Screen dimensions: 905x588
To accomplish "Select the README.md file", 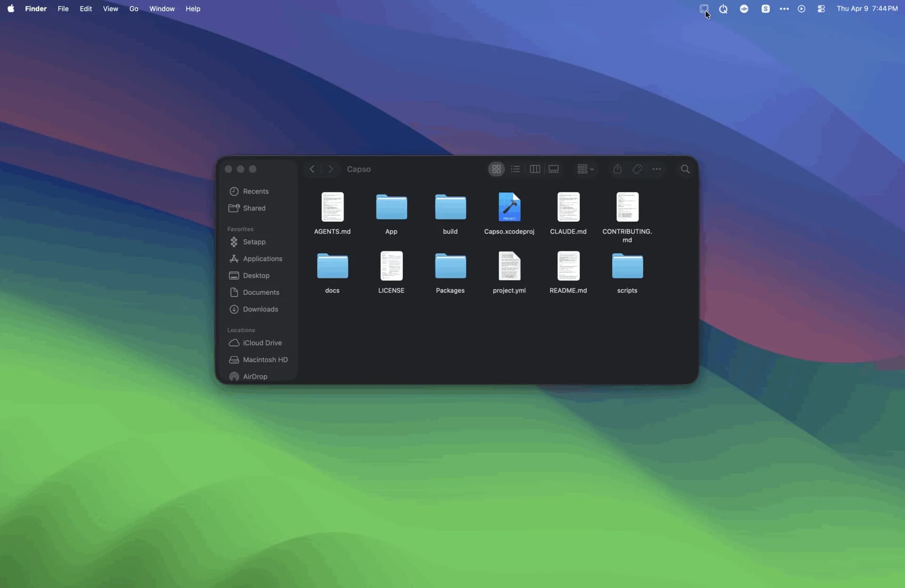I will (x=568, y=266).
